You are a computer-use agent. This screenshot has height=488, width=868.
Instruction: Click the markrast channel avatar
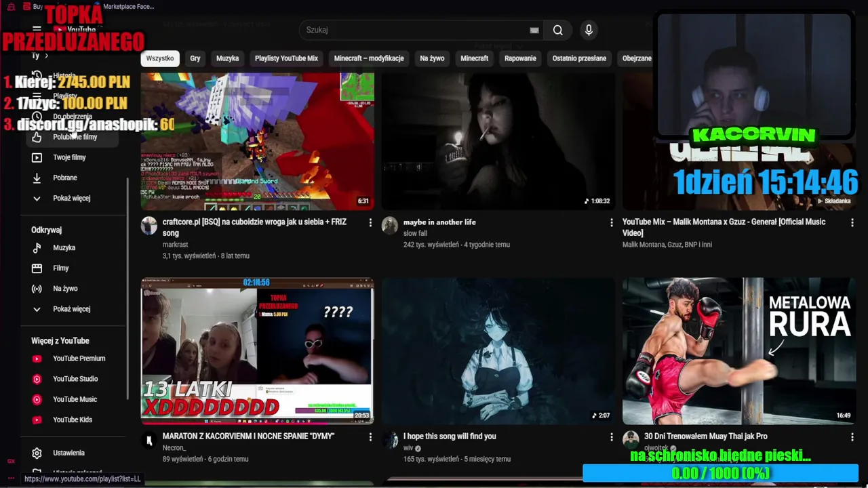tap(149, 226)
